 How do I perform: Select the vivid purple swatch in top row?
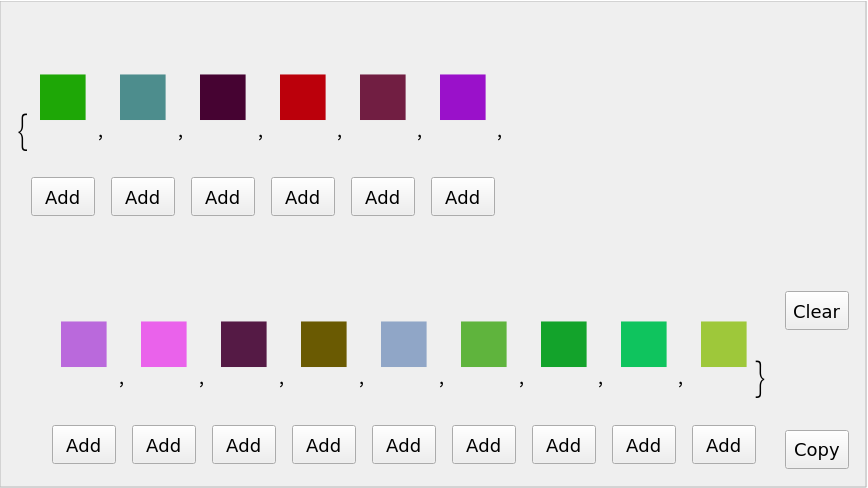[462, 97]
